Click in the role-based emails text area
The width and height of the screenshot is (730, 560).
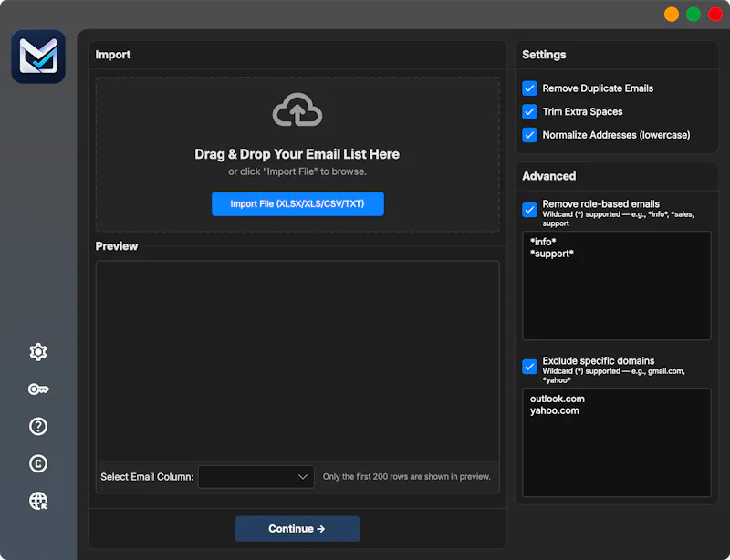[x=617, y=285]
